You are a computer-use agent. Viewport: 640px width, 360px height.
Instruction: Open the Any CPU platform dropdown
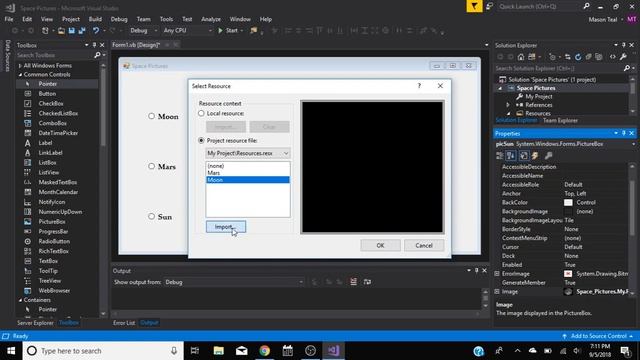tap(187, 31)
